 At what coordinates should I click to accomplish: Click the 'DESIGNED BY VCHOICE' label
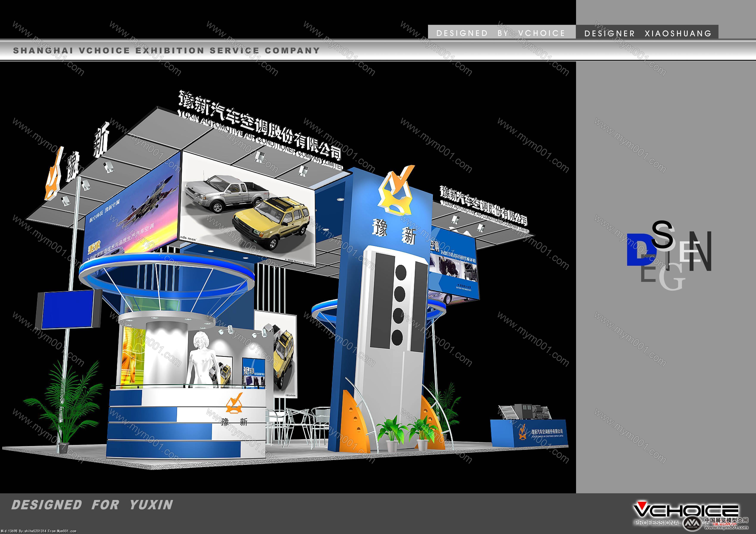coord(500,33)
